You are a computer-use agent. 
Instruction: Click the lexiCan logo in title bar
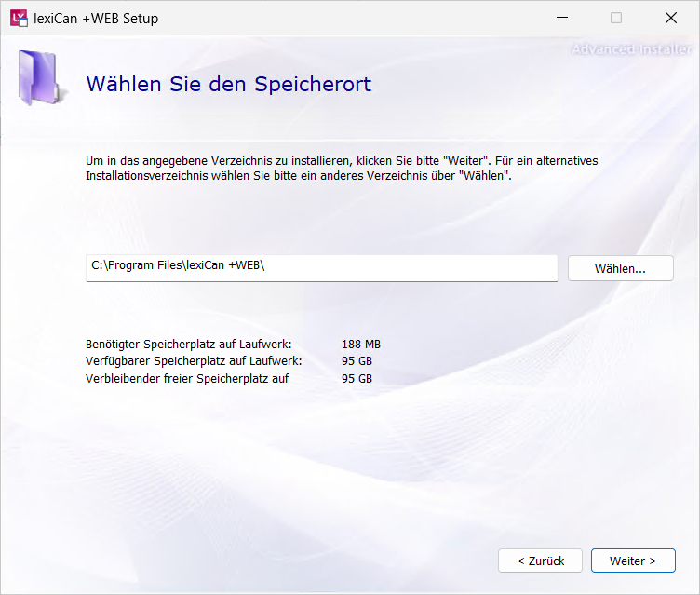tap(19, 18)
